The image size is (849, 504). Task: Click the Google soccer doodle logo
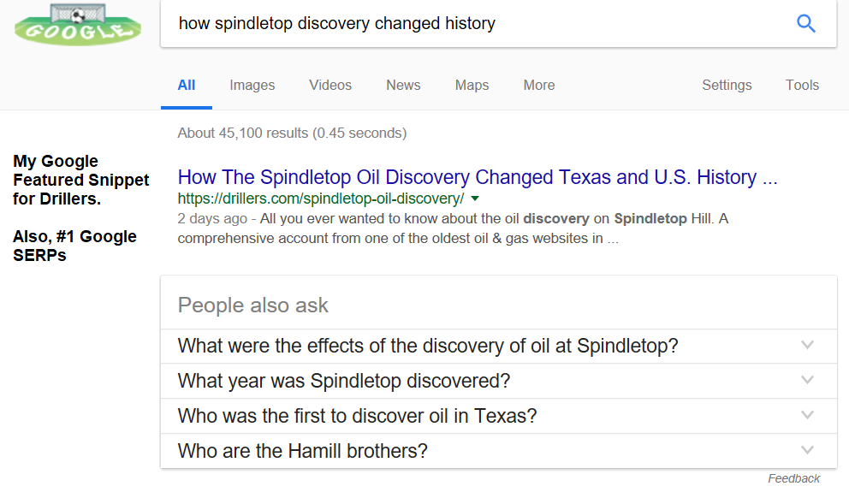(x=78, y=26)
